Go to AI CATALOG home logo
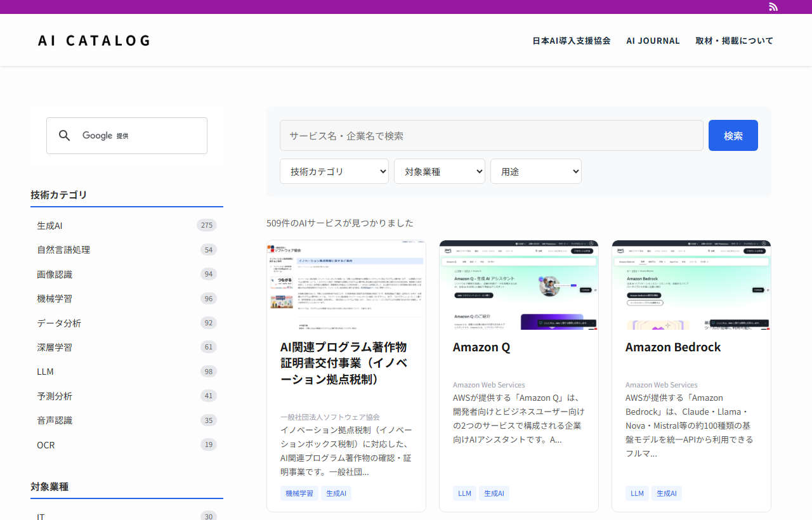The height and width of the screenshot is (520, 812). click(x=94, y=41)
